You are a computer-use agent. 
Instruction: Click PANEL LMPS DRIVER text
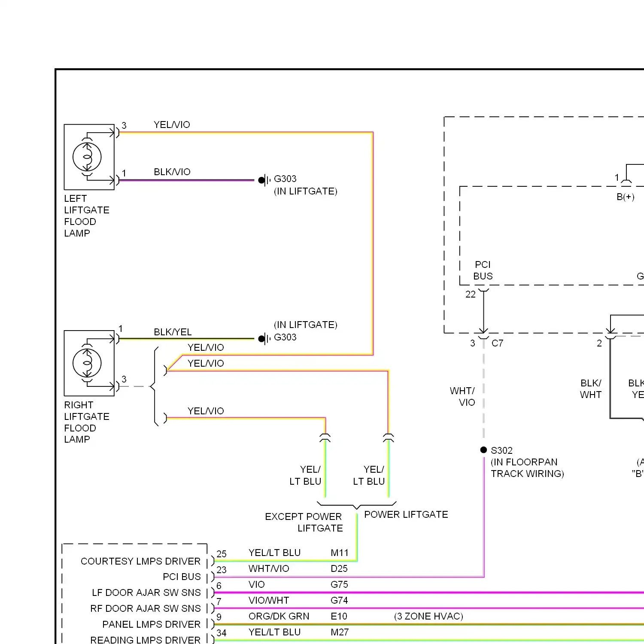coord(152,624)
